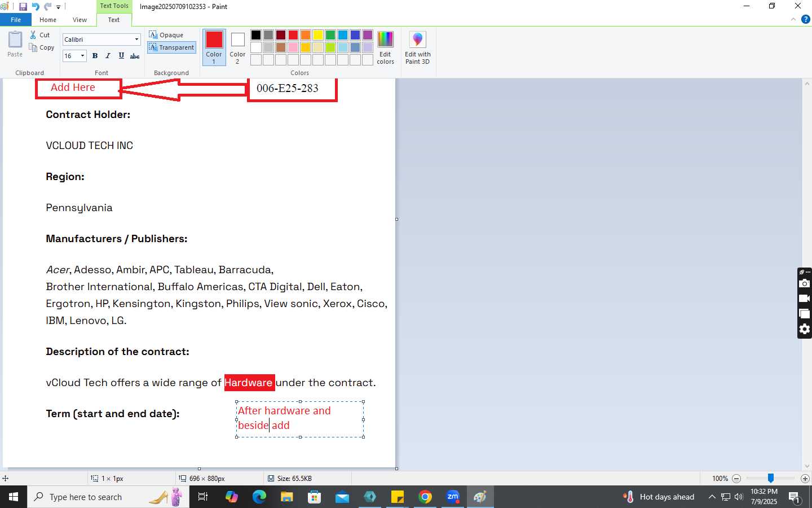Open Google Chrome from taskbar
This screenshot has width=812, height=508.
(425, 497)
